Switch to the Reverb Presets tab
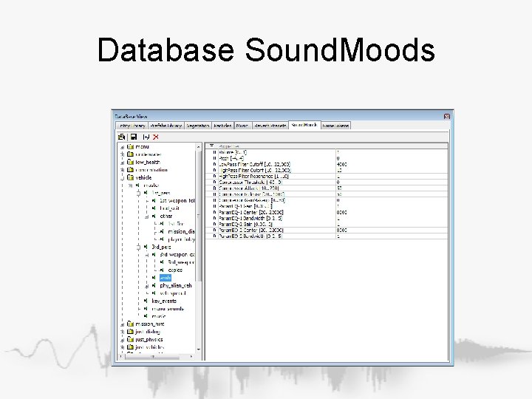 coord(270,126)
